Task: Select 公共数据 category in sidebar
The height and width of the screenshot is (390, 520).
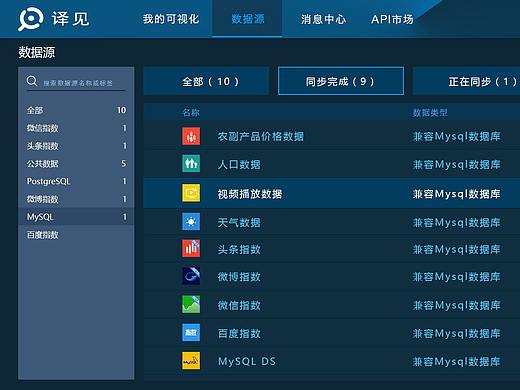Action: click(76, 164)
